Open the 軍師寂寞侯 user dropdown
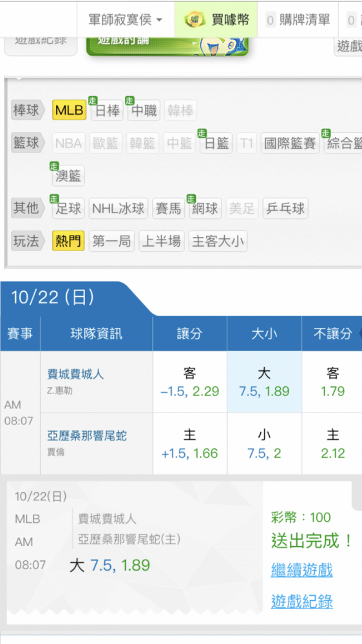Viewport: 362px width, 644px height. (126, 20)
